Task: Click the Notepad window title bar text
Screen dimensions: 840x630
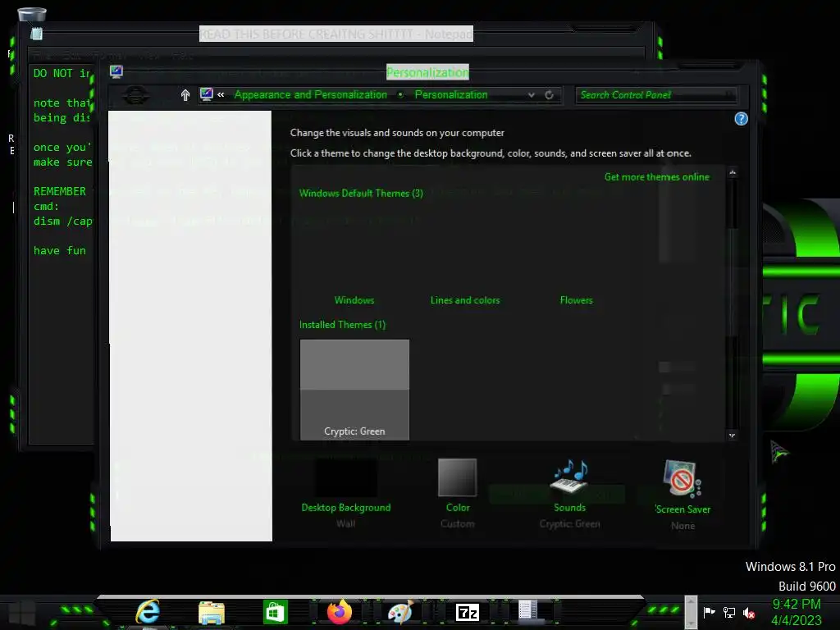Action: [x=336, y=34]
